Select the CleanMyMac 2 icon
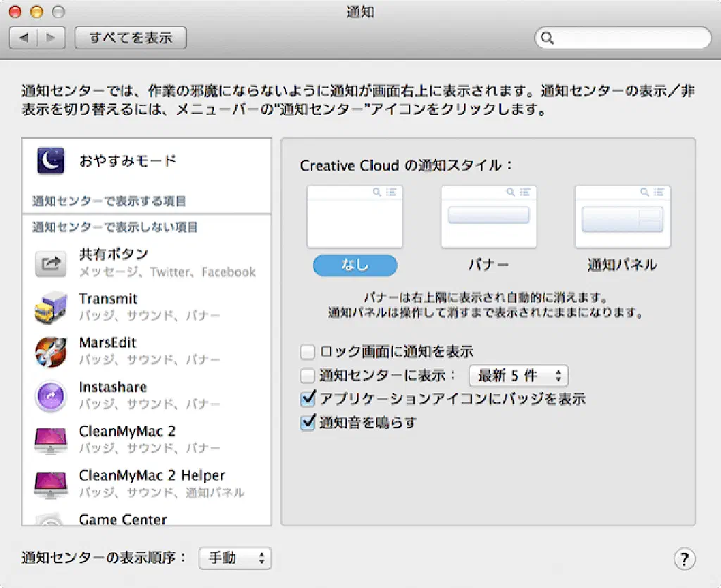 coord(51,440)
